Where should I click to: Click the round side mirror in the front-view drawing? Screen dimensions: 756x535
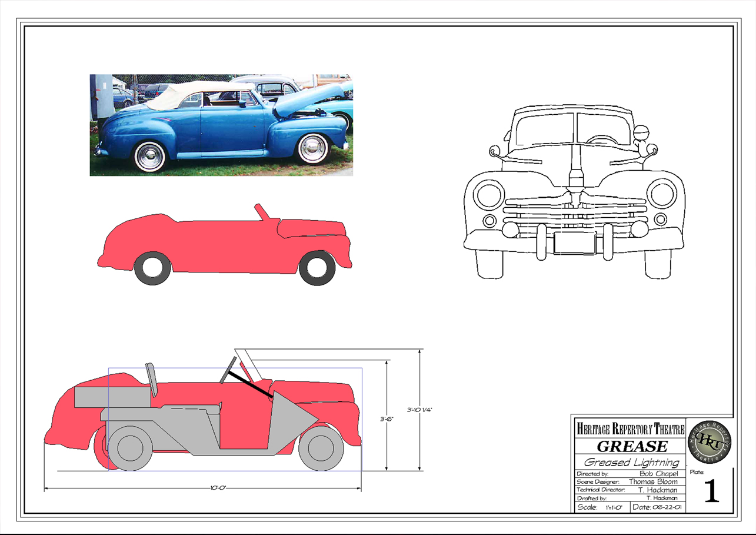tap(640, 132)
